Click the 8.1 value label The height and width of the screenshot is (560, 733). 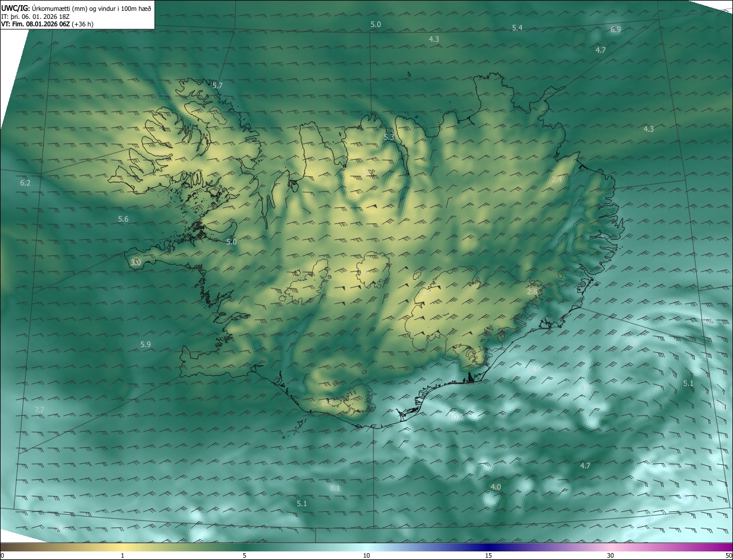335,488
